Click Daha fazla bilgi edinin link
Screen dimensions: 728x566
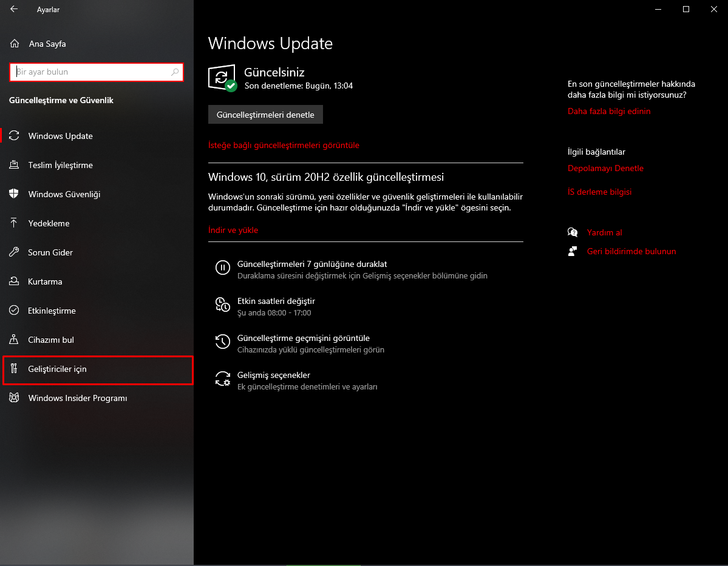click(608, 111)
